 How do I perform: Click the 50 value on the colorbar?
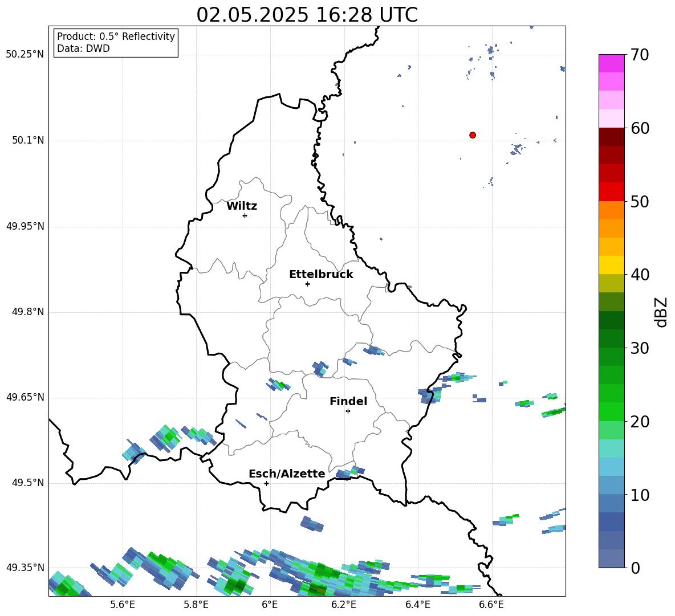click(x=640, y=201)
